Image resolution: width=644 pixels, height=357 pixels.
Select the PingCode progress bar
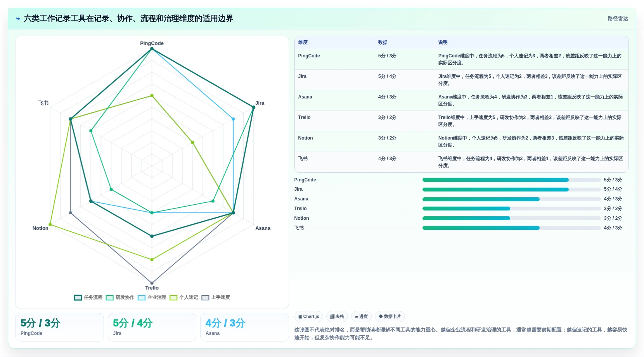pos(511,180)
